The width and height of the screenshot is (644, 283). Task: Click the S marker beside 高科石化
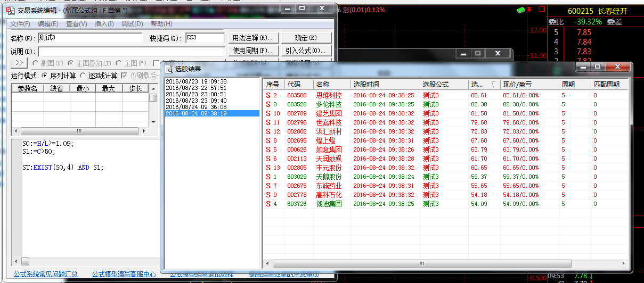click(x=268, y=195)
